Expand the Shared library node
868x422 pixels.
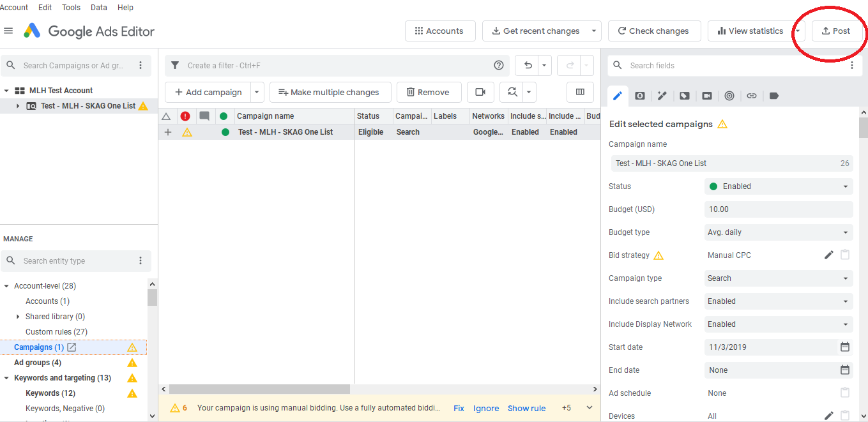pos(18,317)
